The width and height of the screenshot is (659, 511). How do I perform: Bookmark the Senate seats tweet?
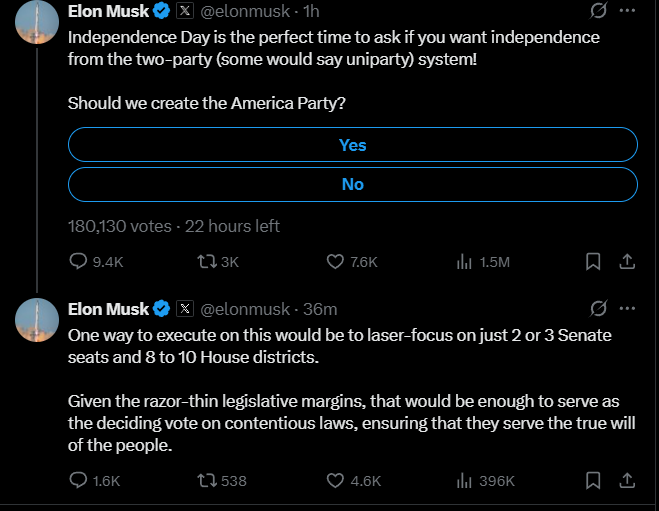point(593,480)
